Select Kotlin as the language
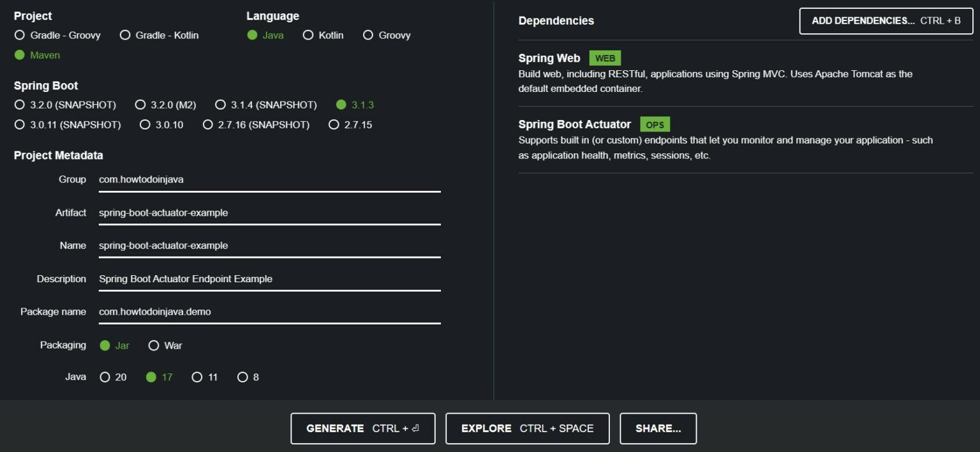The height and width of the screenshot is (452, 980). (308, 35)
